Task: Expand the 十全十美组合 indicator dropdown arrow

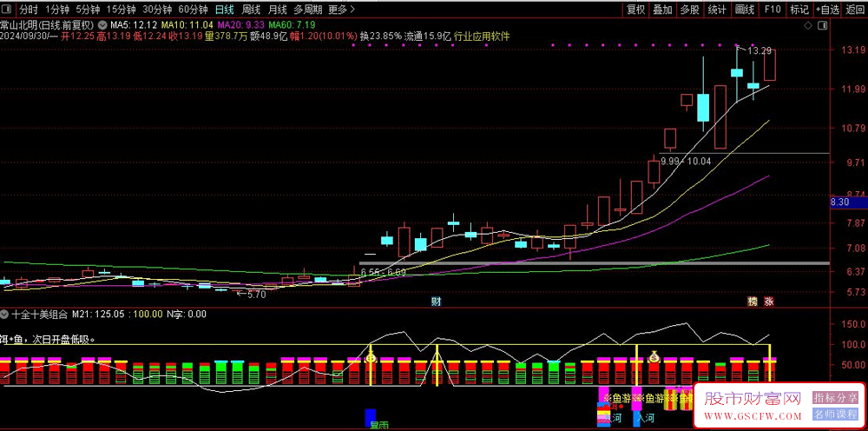Action: (6, 315)
